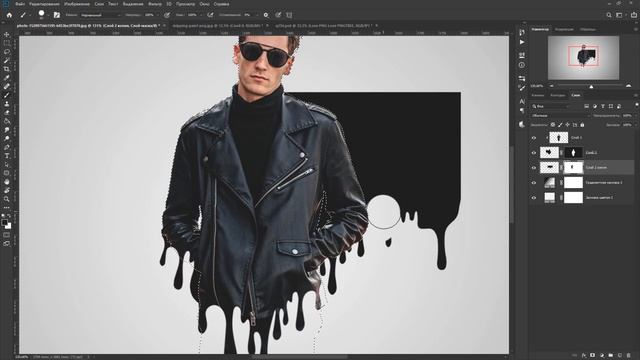
Task: Select the Rectangular Marquee tool
Action: pyautogui.click(x=7, y=43)
